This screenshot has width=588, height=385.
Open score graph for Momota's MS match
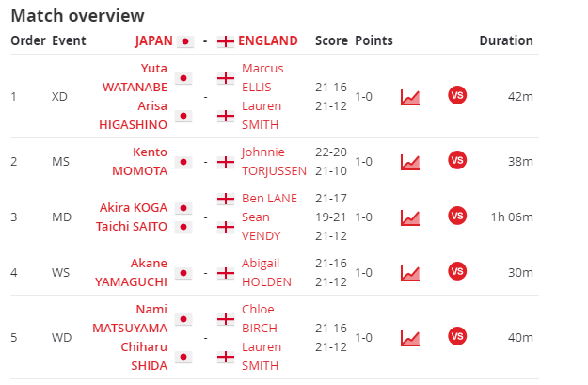click(410, 162)
